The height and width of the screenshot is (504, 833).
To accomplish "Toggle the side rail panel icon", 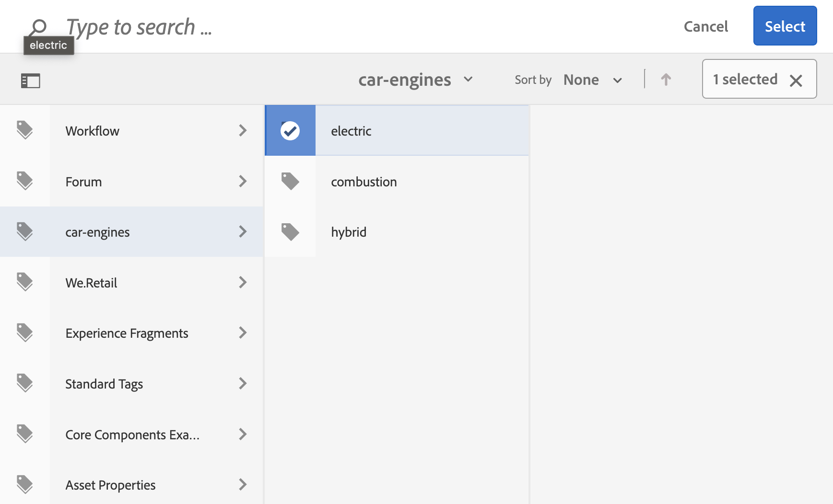I will (31, 80).
